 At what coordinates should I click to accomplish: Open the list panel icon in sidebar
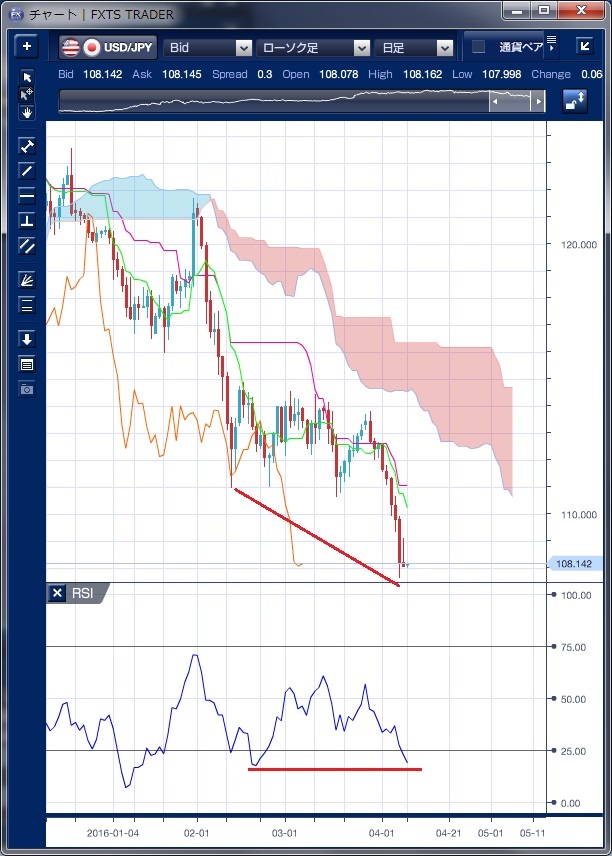[x=27, y=363]
